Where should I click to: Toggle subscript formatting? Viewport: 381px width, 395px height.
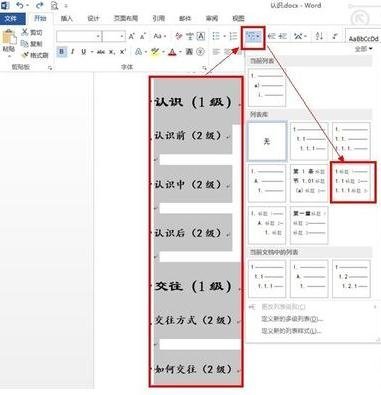coord(112,52)
